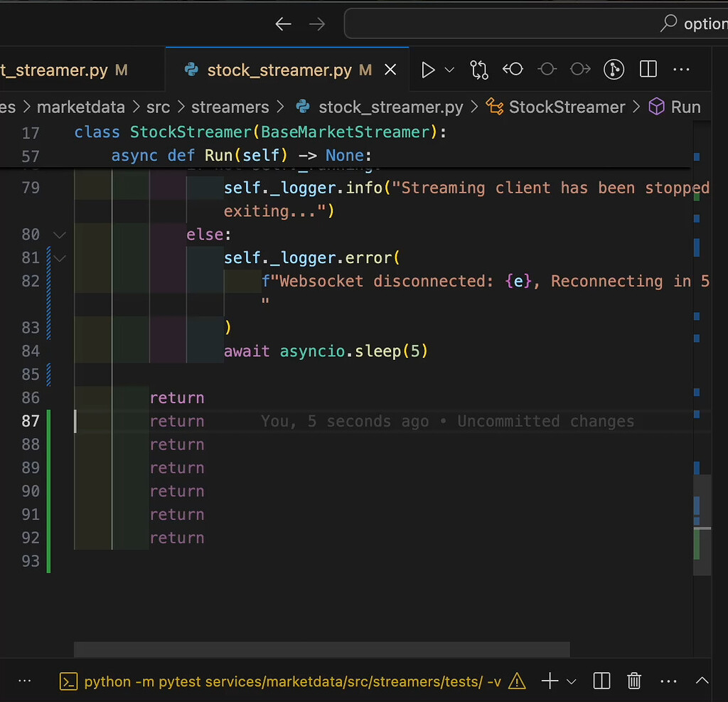Open the run options dropdown arrow
Viewport: 728px width, 702px height.
449,70
